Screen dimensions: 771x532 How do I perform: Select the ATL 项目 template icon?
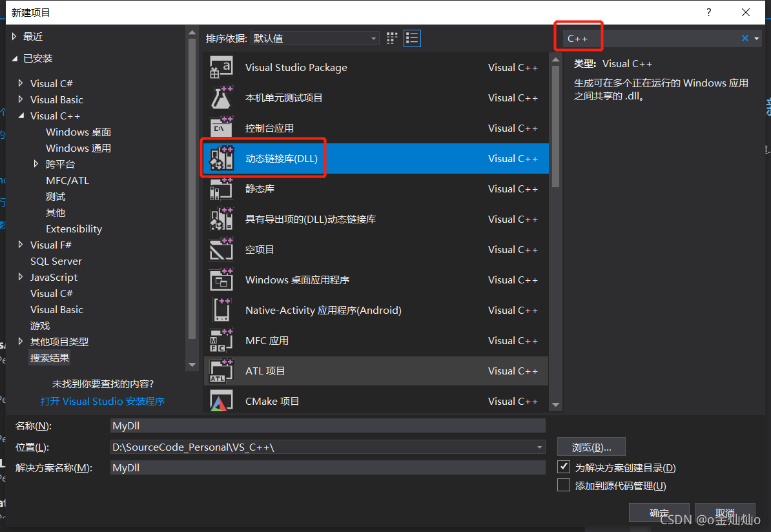pyautogui.click(x=221, y=371)
